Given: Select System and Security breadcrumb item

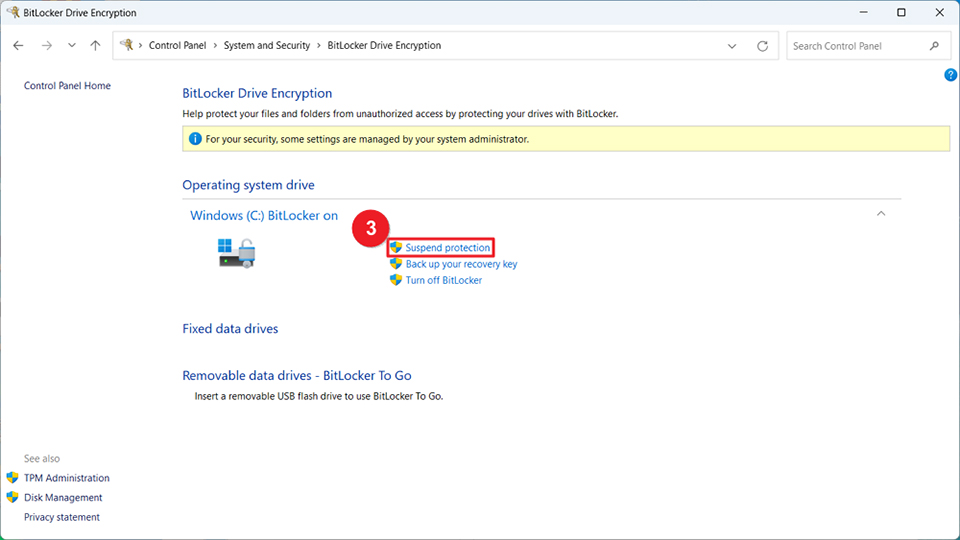Looking at the screenshot, I should [x=265, y=46].
